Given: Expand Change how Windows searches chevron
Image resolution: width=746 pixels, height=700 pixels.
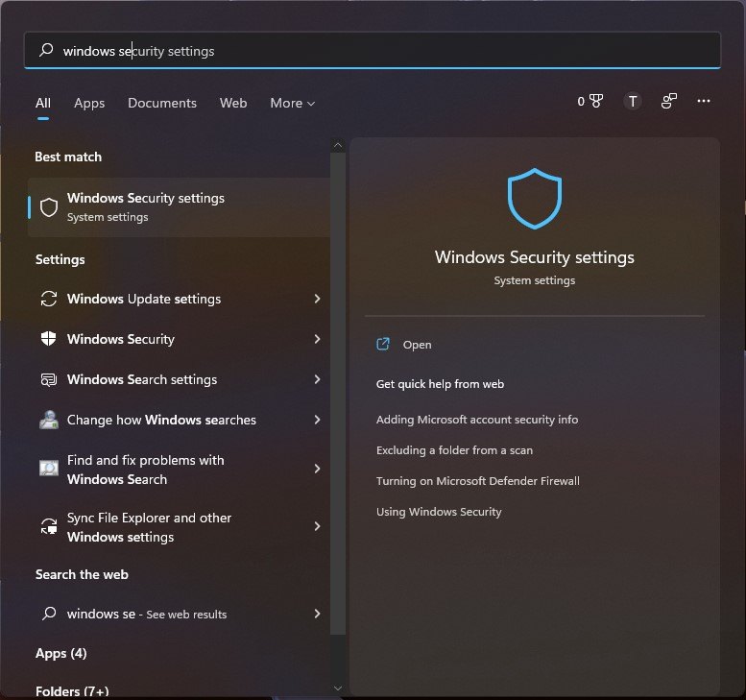Looking at the screenshot, I should pyautogui.click(x=317, y=420).
